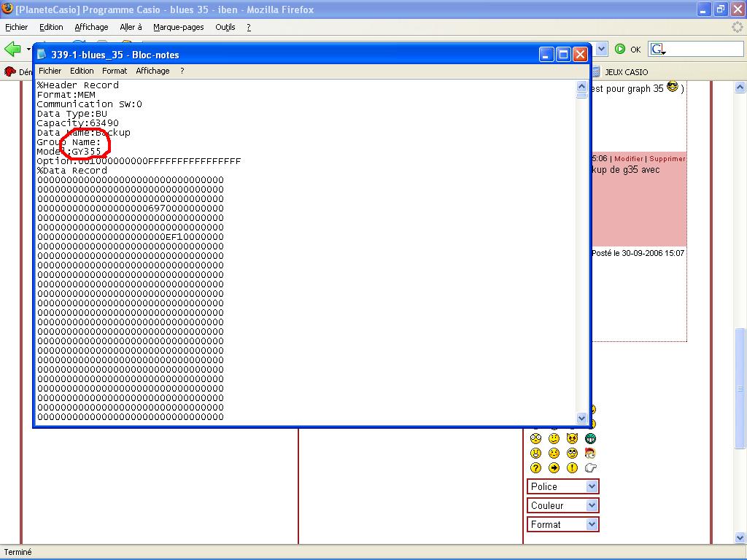The image size is (747, 560).
Task: Click Firefox page scrollbar down arrow
Action: click(740, 538)
